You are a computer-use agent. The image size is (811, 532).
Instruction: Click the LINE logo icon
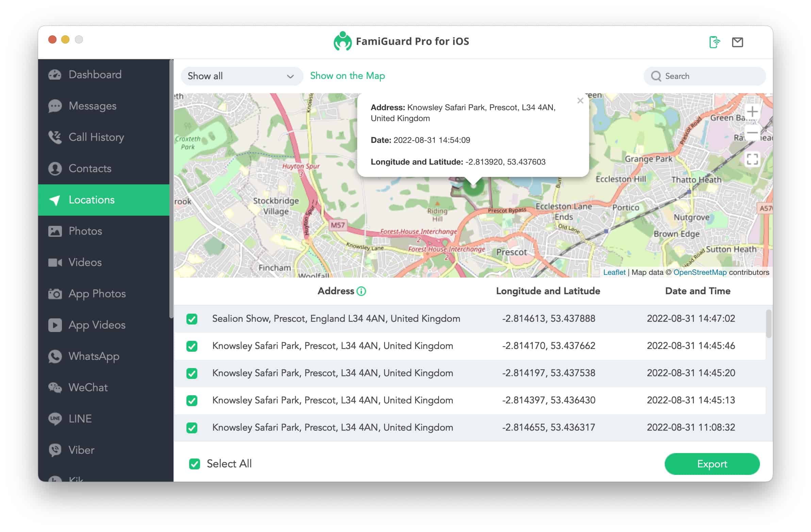tap(55, 419)
